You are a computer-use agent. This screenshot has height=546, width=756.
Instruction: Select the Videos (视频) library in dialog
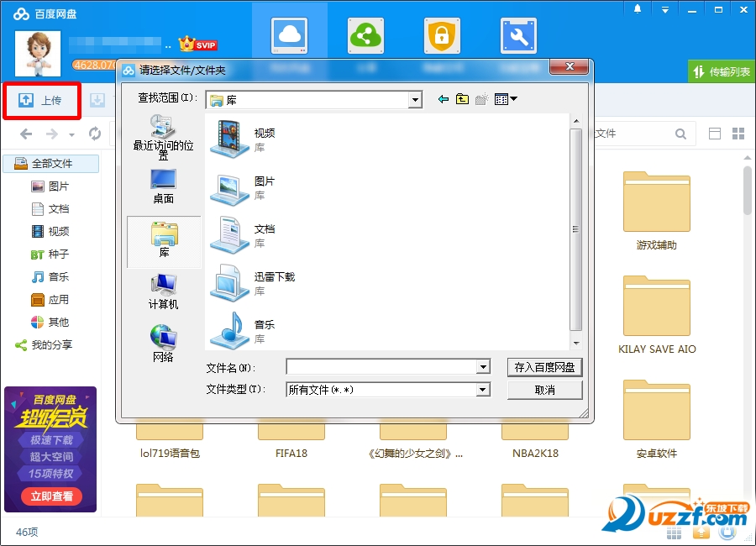[x=243, y=139]
